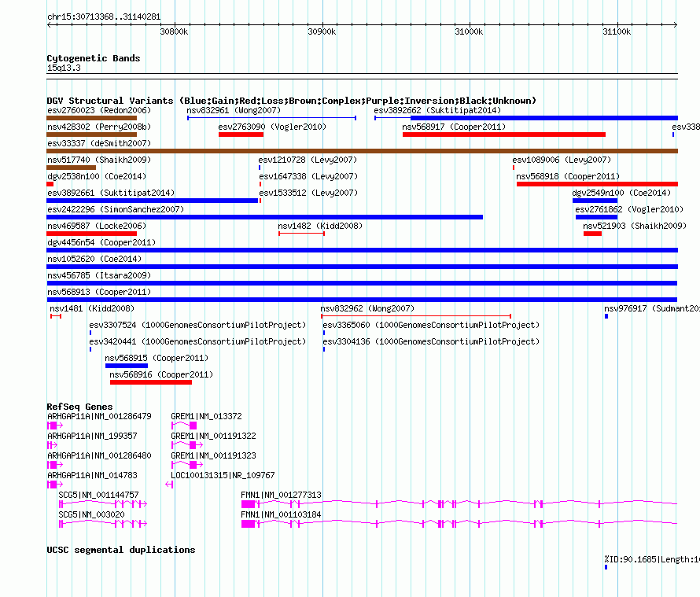Click esv1647338 (Levy2007) label
700x597 pixels.
308,176
